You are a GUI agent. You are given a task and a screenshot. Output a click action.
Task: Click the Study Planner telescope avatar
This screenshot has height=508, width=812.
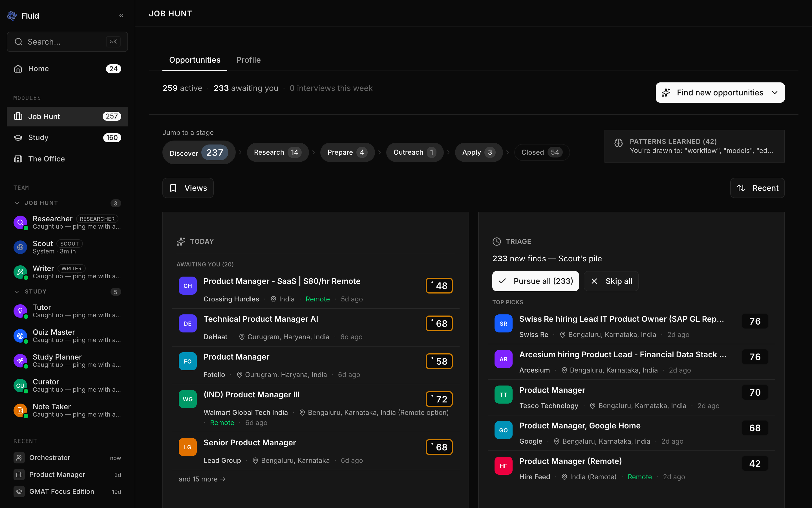pos(20,361)
